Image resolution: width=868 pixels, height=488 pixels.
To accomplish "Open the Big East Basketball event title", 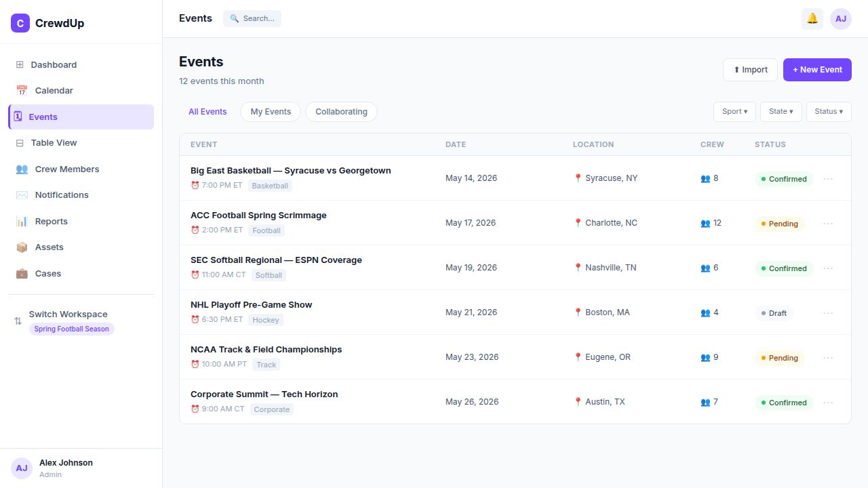I will (x=291, y=171).
